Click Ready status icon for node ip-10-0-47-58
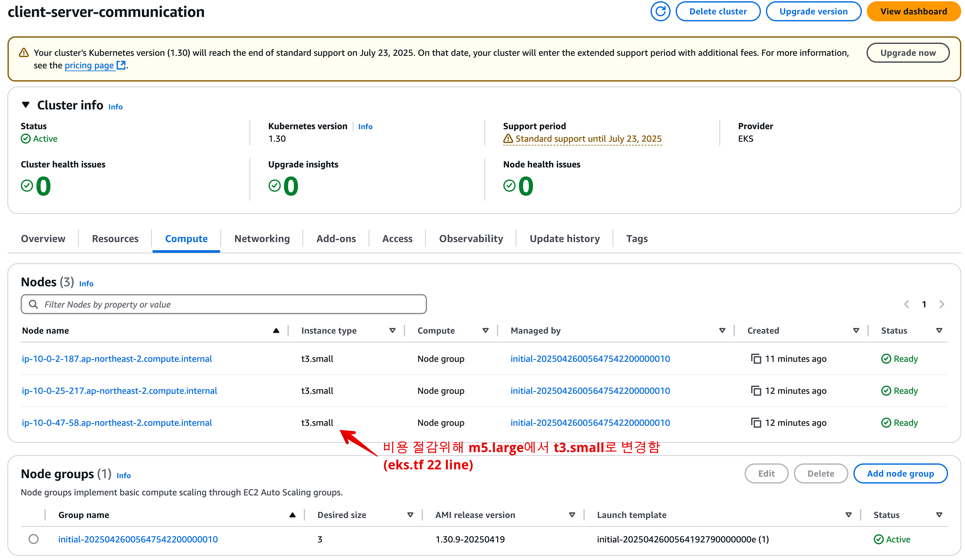This screenshot has height=560, width=965. (x=886, y=423)
